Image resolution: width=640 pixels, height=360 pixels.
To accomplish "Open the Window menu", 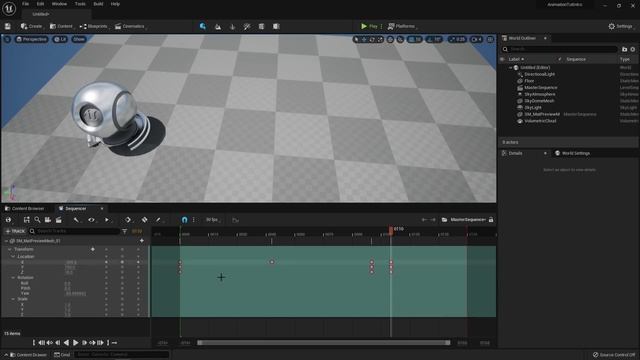I will [x=59, y=4].
